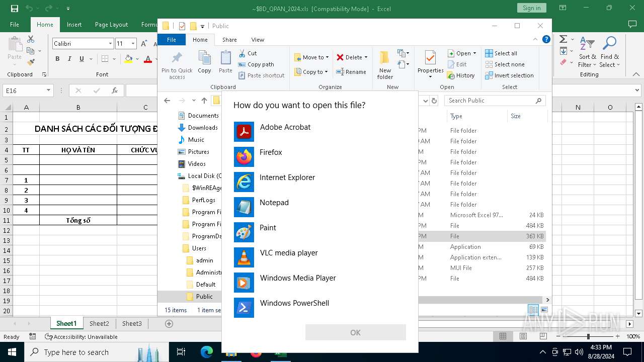Click Type column header in Explorer

click(x=477, y=116)
